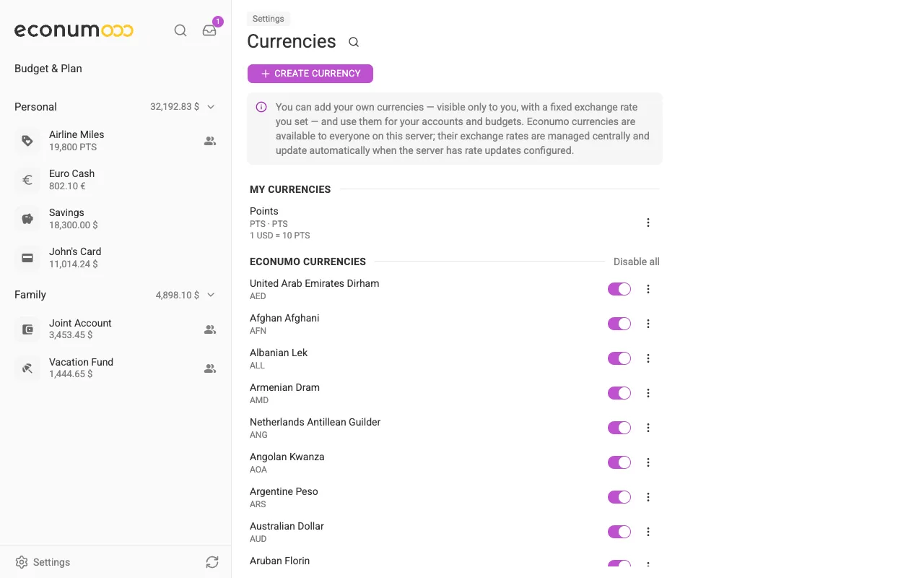Go back via the Settings breadcrumb
Image resolution: width=924 pixels, height=578 pixels.
pyautogui.click(x=269, y=19)
